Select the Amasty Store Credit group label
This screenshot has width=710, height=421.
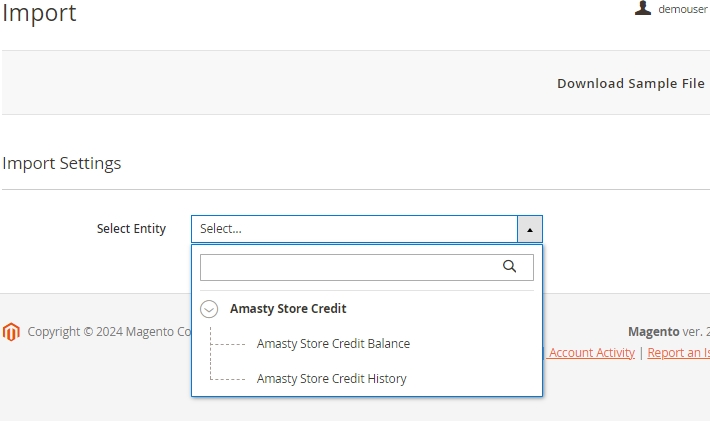tap(288, 309)
